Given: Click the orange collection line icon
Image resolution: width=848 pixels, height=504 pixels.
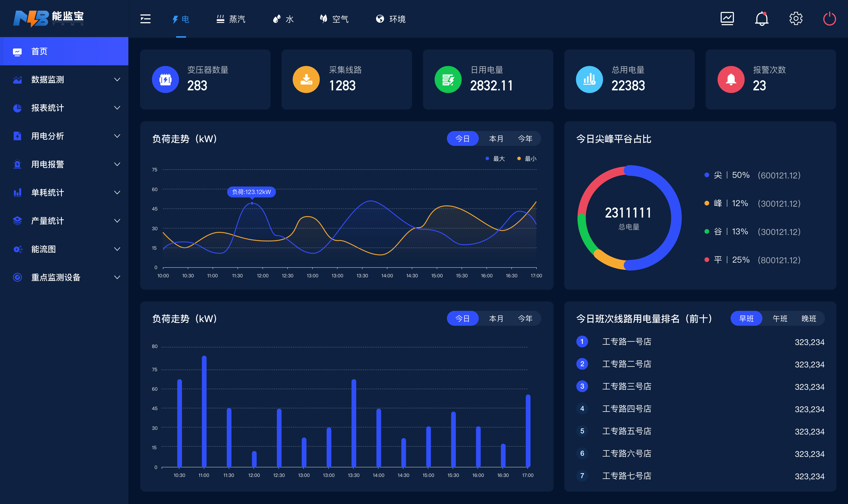Looking at the screenshot, I should click(x=306, y=79).
